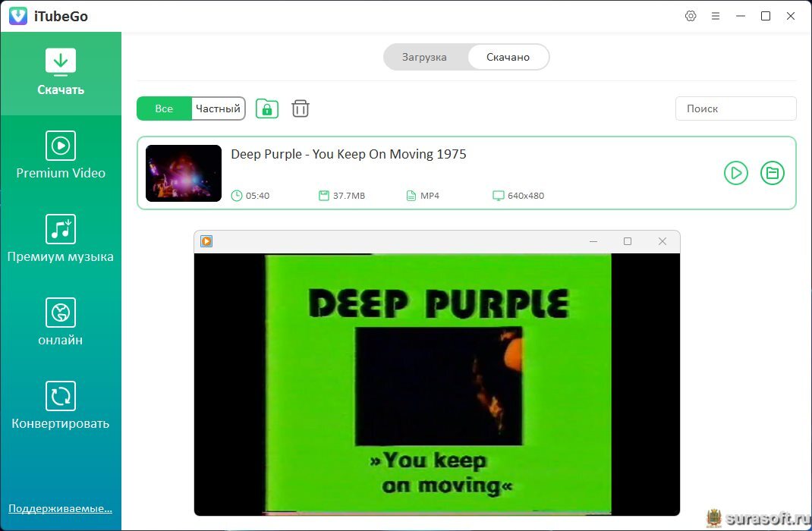Open iTubeGo settings gear

(691, 16)
